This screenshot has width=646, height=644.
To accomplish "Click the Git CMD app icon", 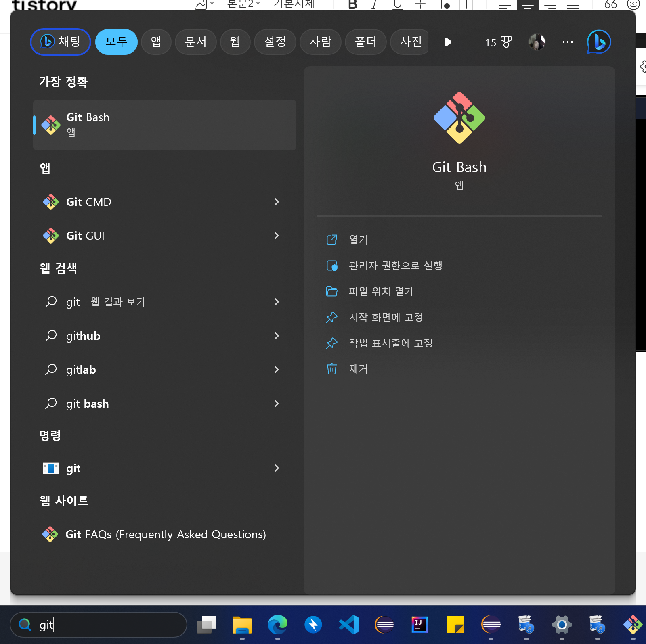I will pos(51,202).
